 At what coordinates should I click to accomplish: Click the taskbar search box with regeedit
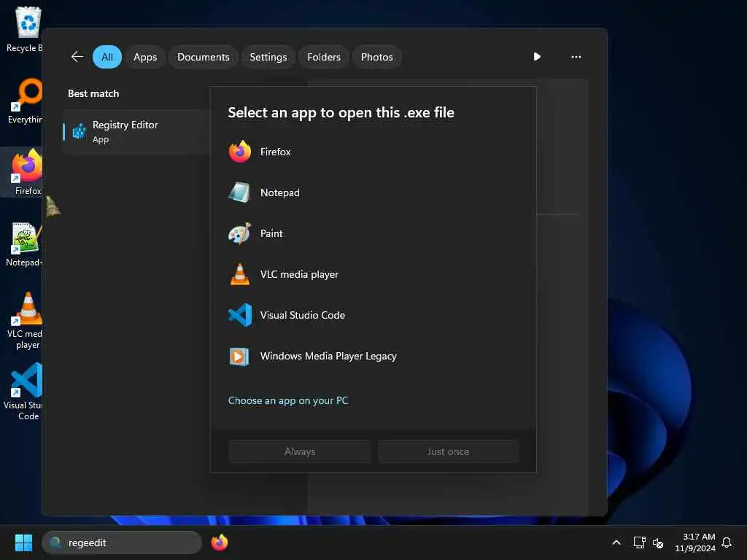[122, 542]
